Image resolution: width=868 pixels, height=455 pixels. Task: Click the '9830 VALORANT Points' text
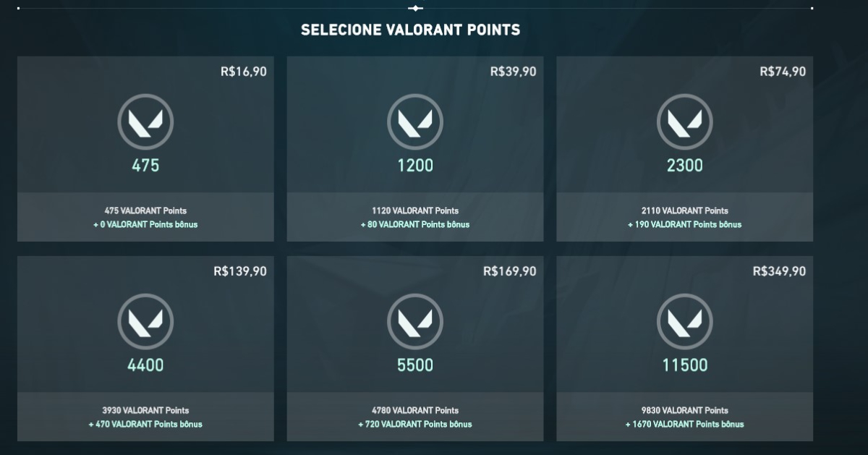coord(684,410)
